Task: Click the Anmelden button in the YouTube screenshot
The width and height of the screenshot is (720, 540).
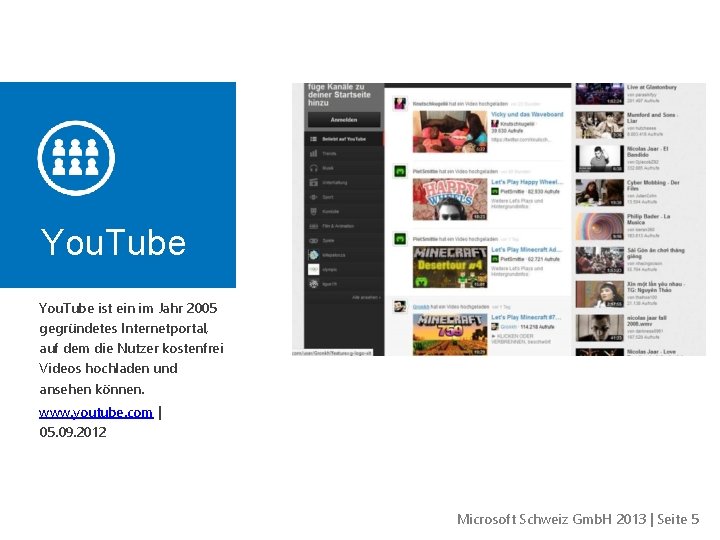Action: pos(344,120)
